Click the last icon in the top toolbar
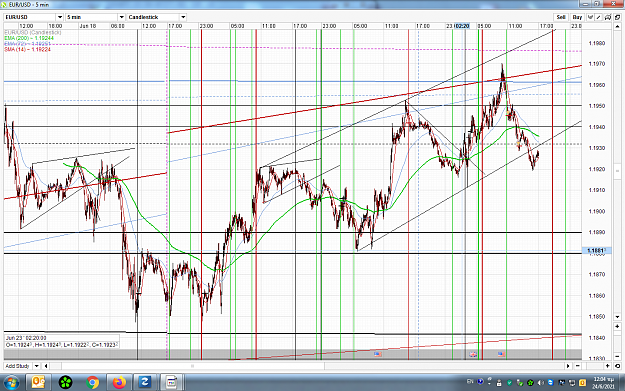625x391 pixels. 617,17
